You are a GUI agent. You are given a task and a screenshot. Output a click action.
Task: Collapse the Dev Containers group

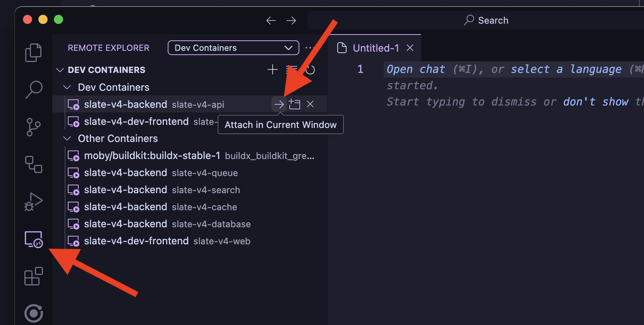[67, 87]
